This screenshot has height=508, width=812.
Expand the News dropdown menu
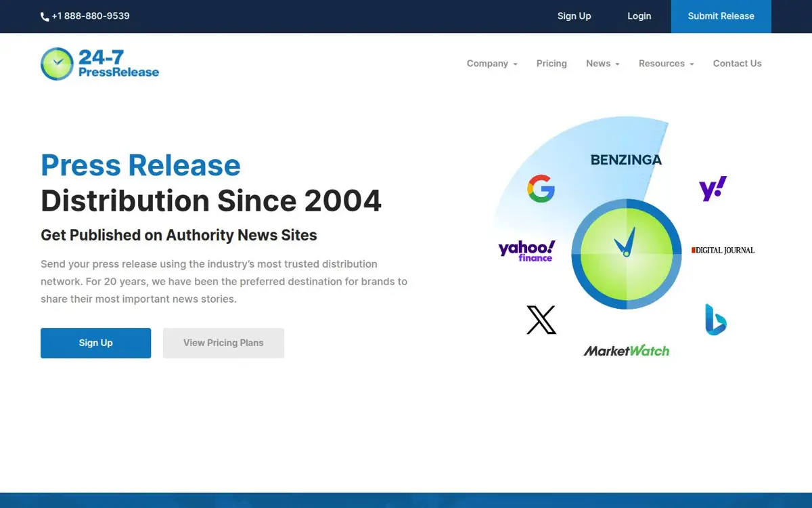tap(603, 64)
